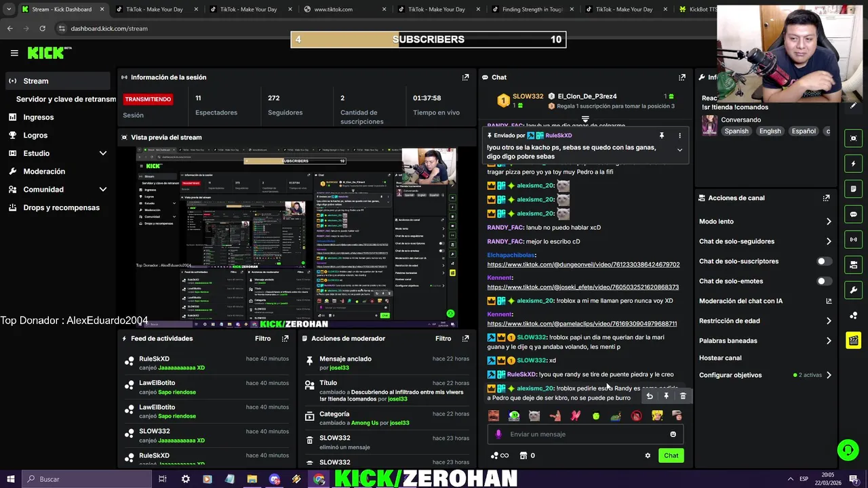Viewport: 868px width, 488px height.
Task: Open the green headset support button
Action: (x=847, y=450)
